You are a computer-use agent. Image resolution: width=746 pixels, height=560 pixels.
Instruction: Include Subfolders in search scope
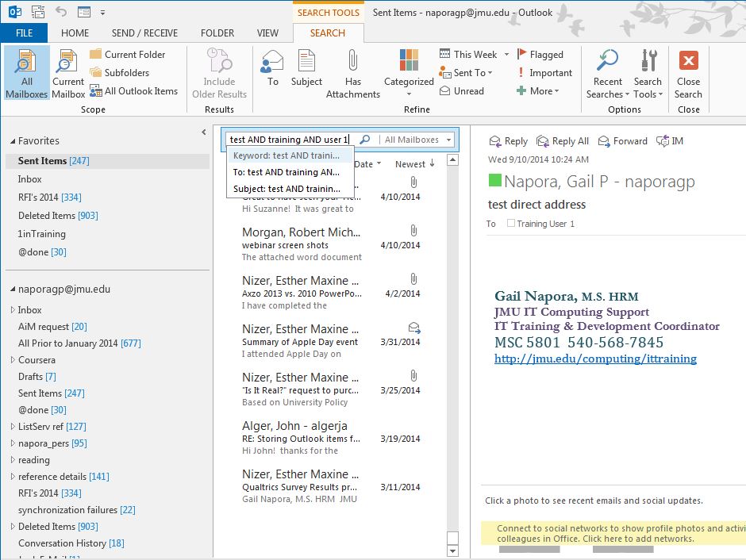click(120, 73)
